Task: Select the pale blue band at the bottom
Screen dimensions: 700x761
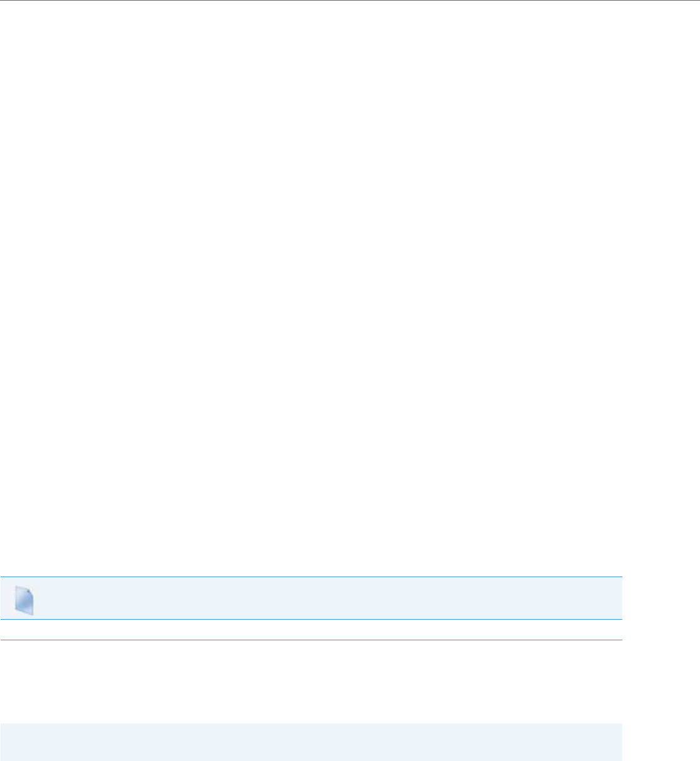Action: (311, 742)
